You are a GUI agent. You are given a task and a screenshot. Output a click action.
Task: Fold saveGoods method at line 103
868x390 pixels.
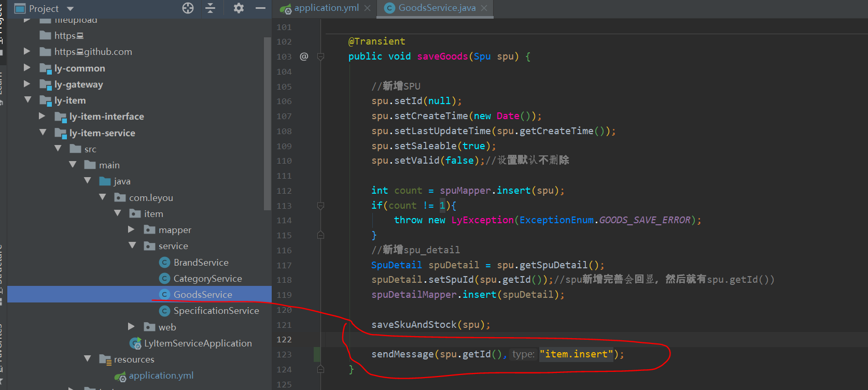click(320, 56)
